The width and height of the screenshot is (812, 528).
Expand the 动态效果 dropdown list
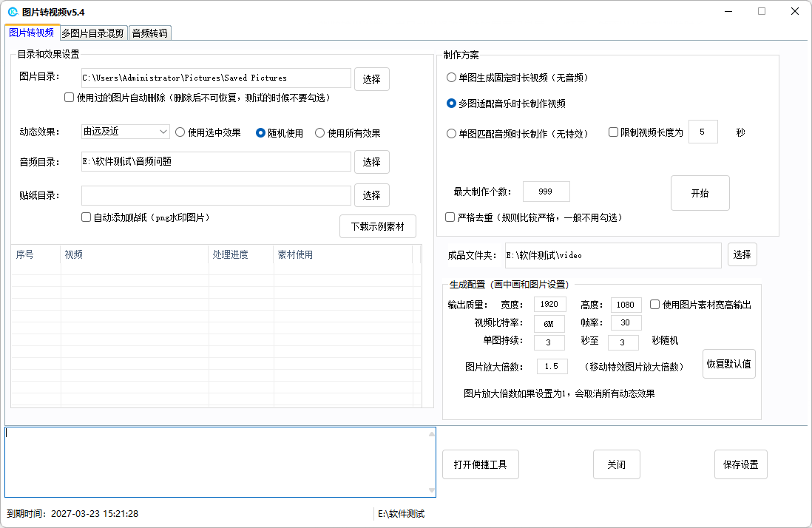(x=163, y=132)
